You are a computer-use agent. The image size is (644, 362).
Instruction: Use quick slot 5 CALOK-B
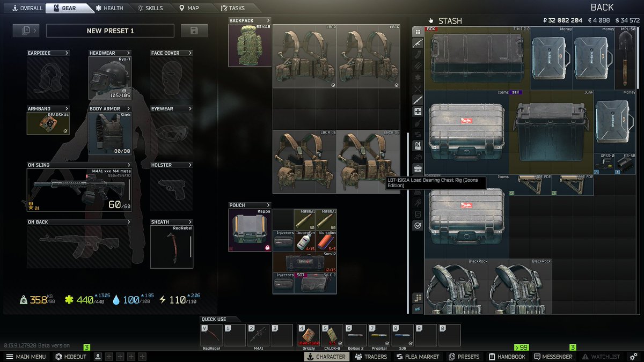pyautogui.click(x=332, y=335)
